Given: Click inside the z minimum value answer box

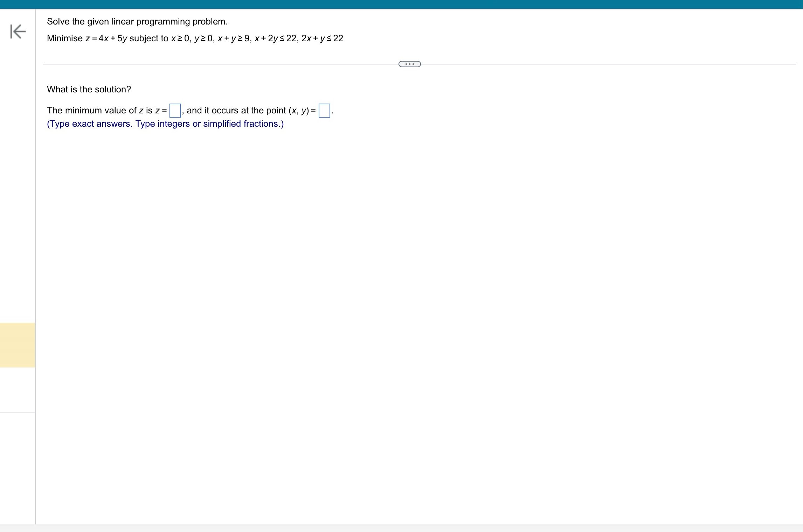Looking at the screenshot, I should (x=175, y=110).
